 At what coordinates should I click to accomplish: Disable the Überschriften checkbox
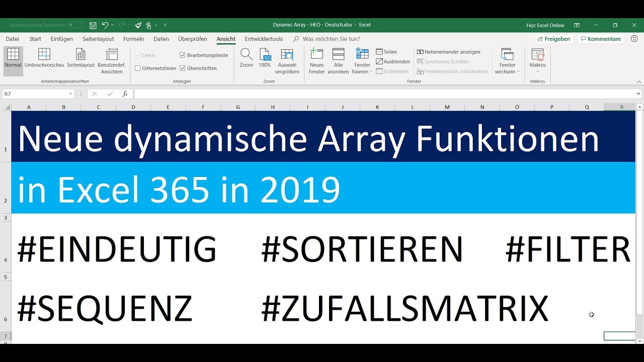pos(183,67)
